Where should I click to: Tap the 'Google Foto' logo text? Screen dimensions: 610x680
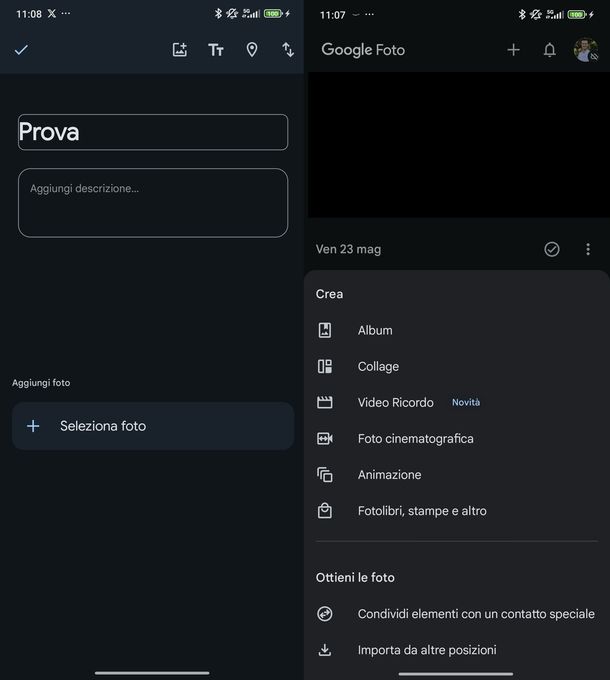[x=363, y=50]
